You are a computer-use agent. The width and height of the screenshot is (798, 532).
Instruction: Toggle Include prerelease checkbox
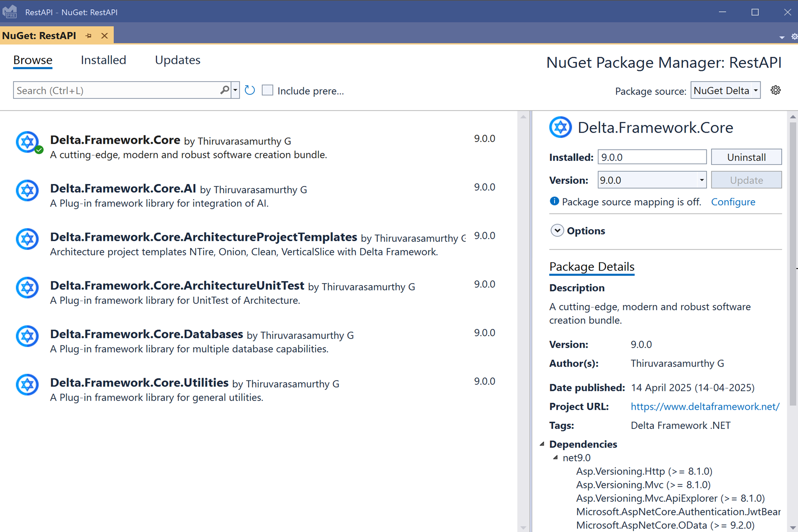[x=267, y=90]
